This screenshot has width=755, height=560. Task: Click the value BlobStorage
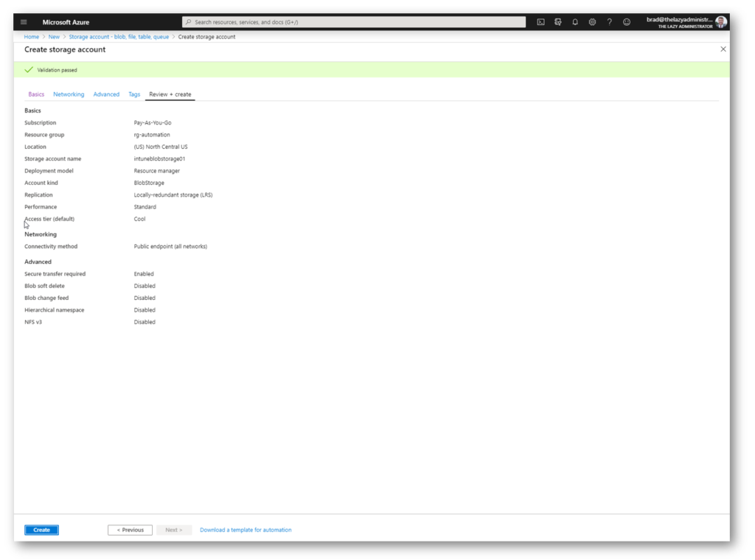pyautogui.click(x=149, y=183)
